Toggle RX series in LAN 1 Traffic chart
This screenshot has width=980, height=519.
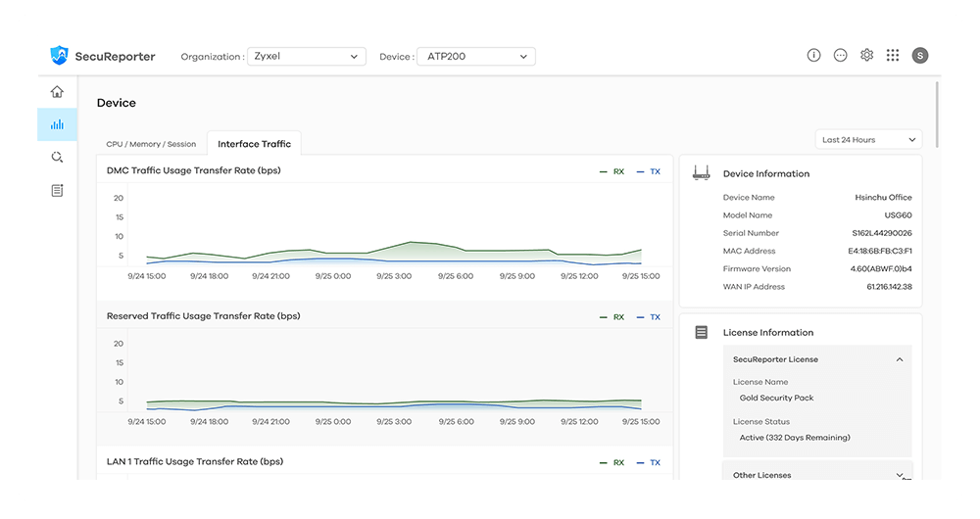tap(612, 463)
